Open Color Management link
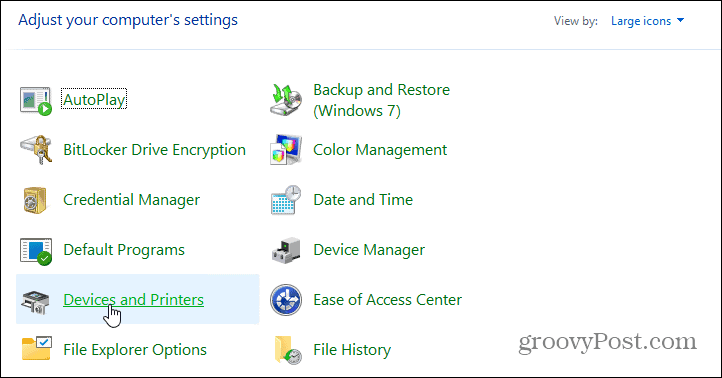This screenshot has height=378, width=722. click(x=380, y=150)
